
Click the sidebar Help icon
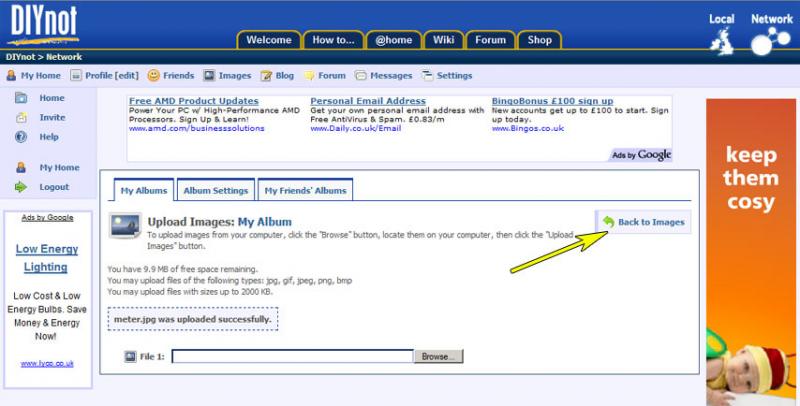[20, 137]
